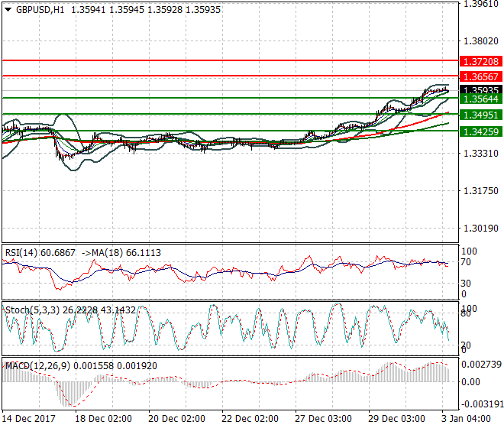Screen dimensions: 504x428
Task: Click the 3 Jan 04:00 time label
Action: tap(466, 419)
